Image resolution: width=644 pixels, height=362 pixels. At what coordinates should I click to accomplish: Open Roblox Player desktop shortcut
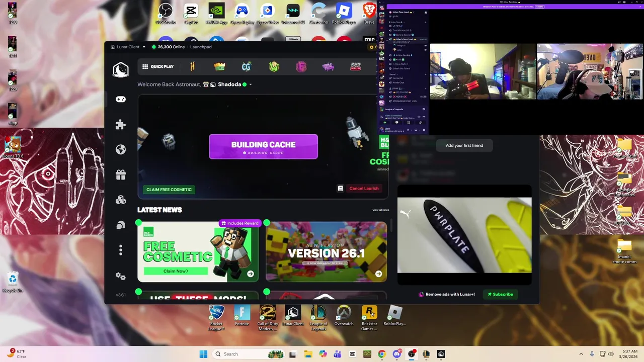(344, 14)
